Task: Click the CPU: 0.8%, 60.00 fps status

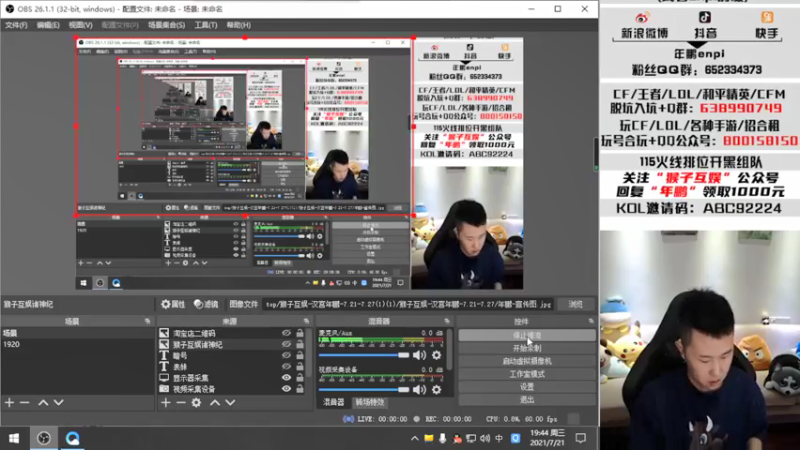Action: pyautogui.click(x=521, y=419)
